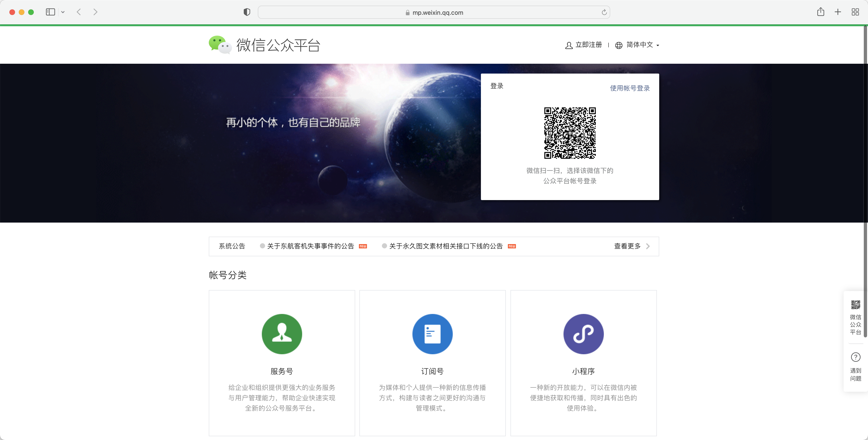Click the login QR code image
868x440 pixels.
pyautogui.click(x=570, y=133)
